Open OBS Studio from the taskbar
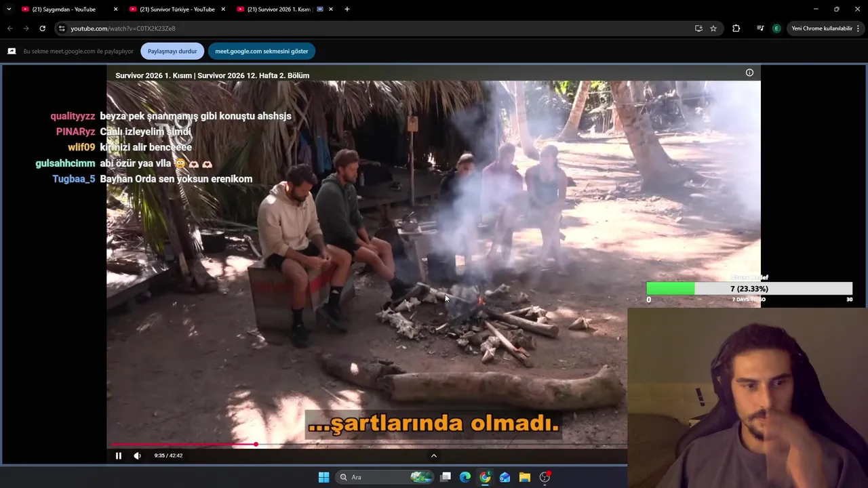The image size is (868, 488). point(545,477)
